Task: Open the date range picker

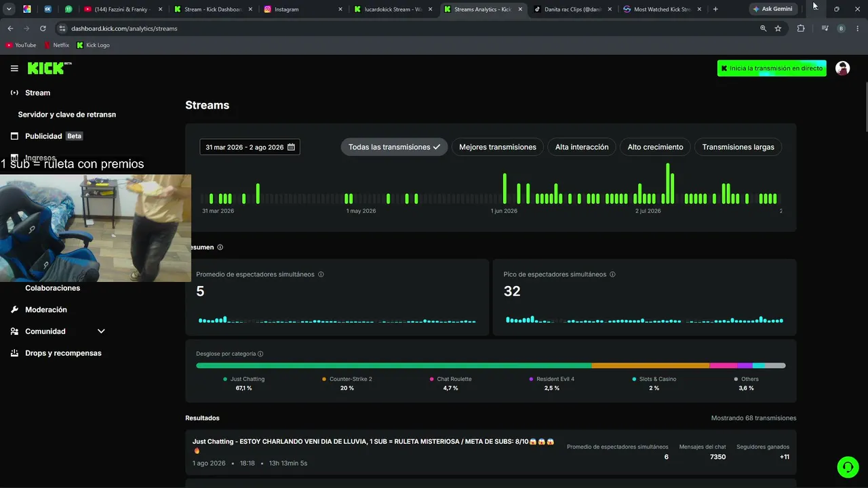Action: [250, 147]
